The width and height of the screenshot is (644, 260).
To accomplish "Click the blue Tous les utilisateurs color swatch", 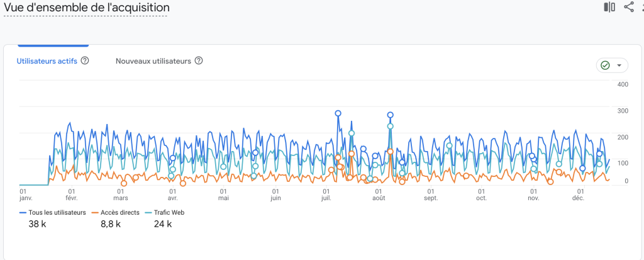I will [23, 213].
